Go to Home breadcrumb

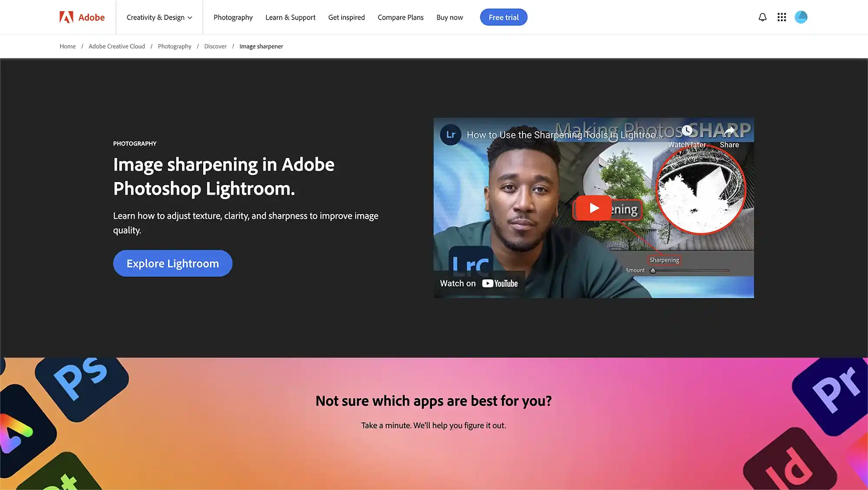pos(68,46)
